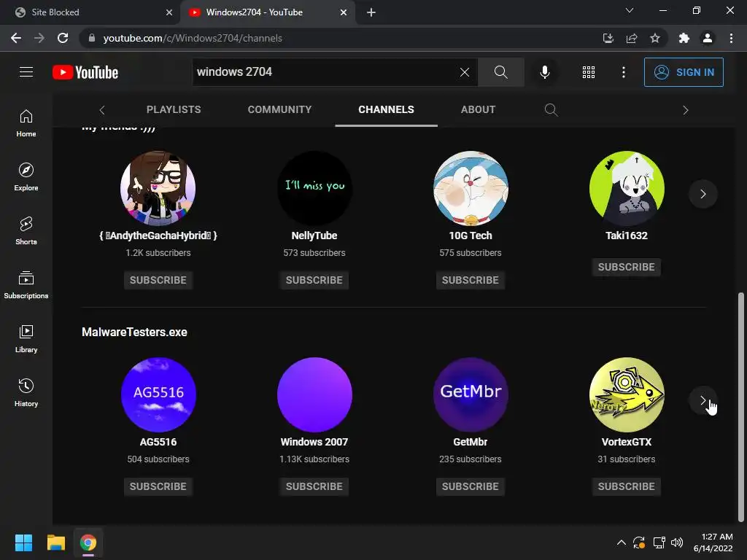
Task: Click the Chrome taskbar icon
Action: [88, 542]
